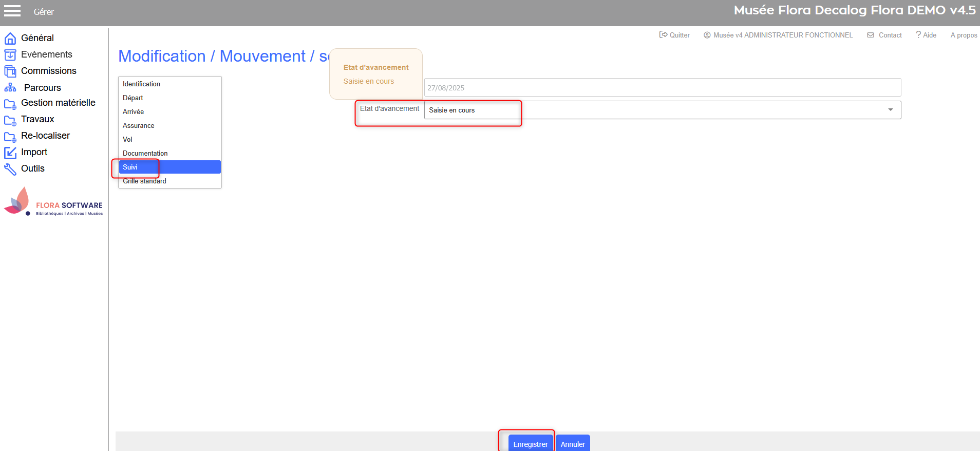Select the Vol tab
The width and height of the screenshot is (980, 451).
click(x=170, y=140)
